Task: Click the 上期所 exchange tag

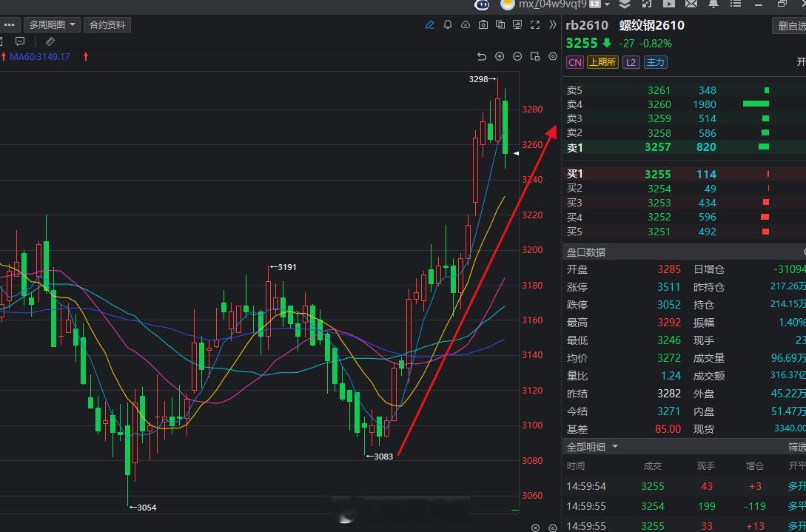Action: [x=602, y=62]
